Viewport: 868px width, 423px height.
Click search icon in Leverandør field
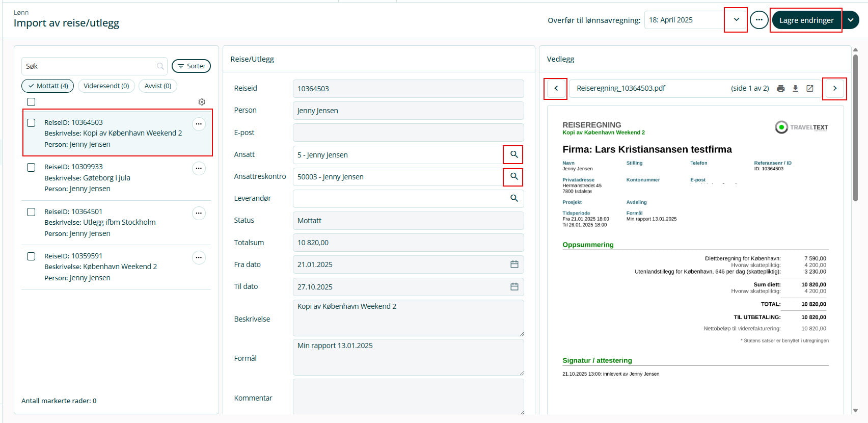pos(513,198)
